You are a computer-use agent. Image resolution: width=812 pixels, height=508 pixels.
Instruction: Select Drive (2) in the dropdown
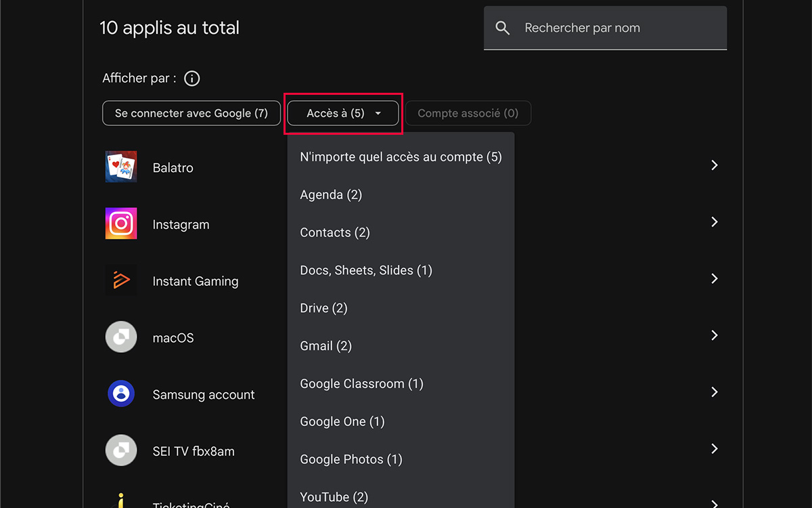click(401, 308)
